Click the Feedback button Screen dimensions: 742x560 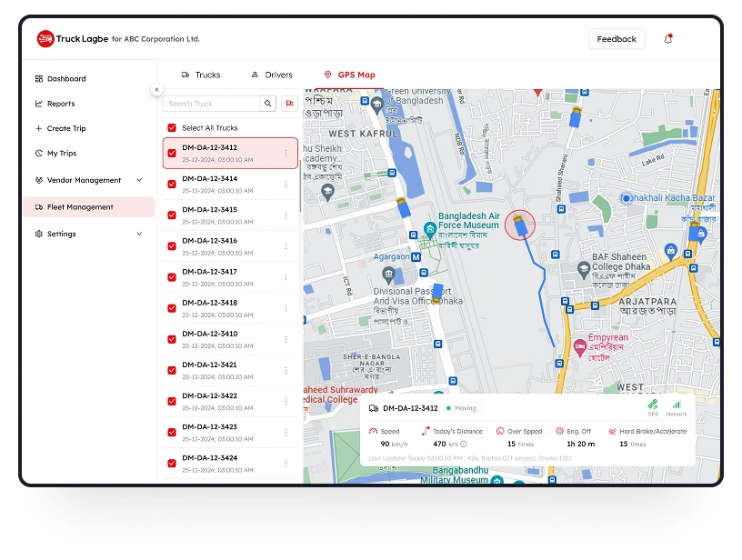pyautogui.click(x=617, y=39)
